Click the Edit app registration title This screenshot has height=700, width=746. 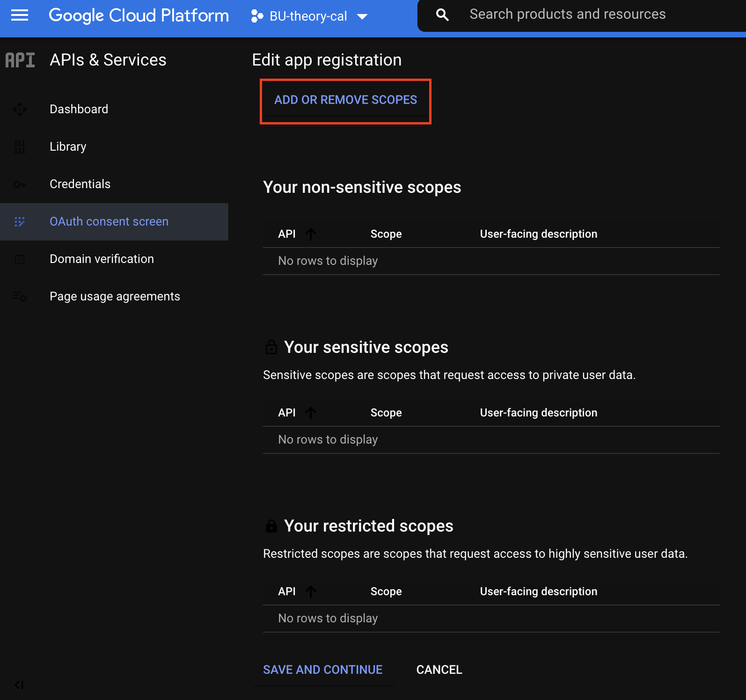pos(327,60)
